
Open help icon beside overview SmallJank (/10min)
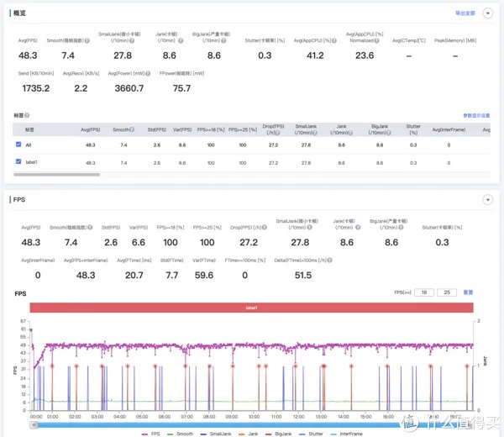point(132,40)
